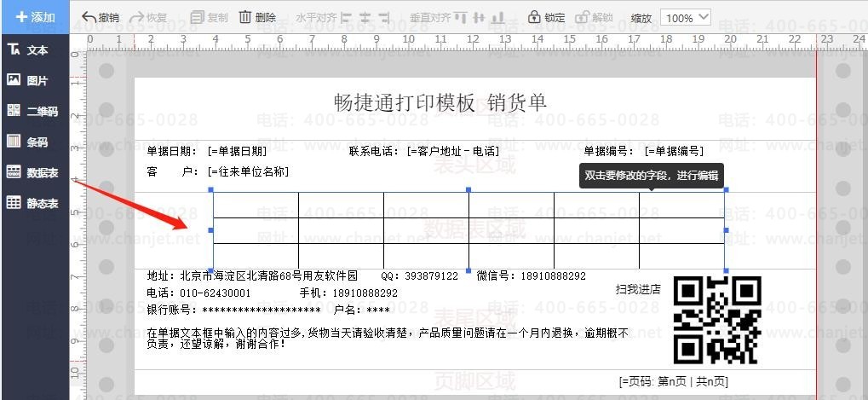Add a 图片 image element
The height and width of the screenshot is (400, 868).
point(27,80)
